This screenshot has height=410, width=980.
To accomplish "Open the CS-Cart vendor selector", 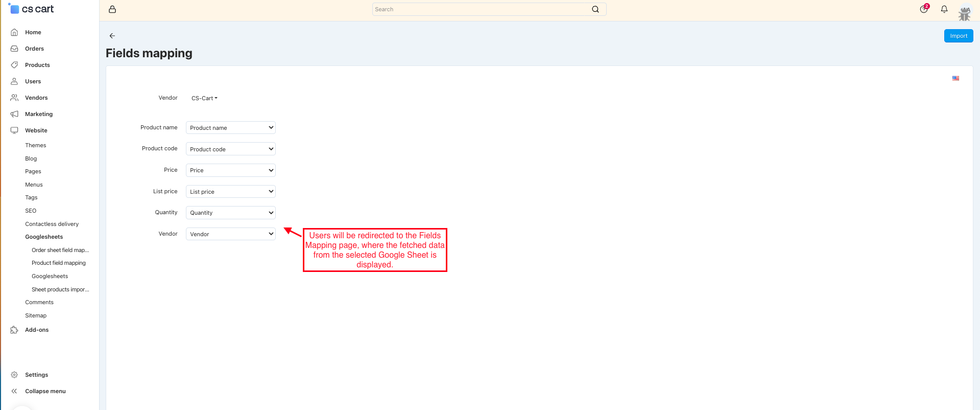I will [204, 98].
